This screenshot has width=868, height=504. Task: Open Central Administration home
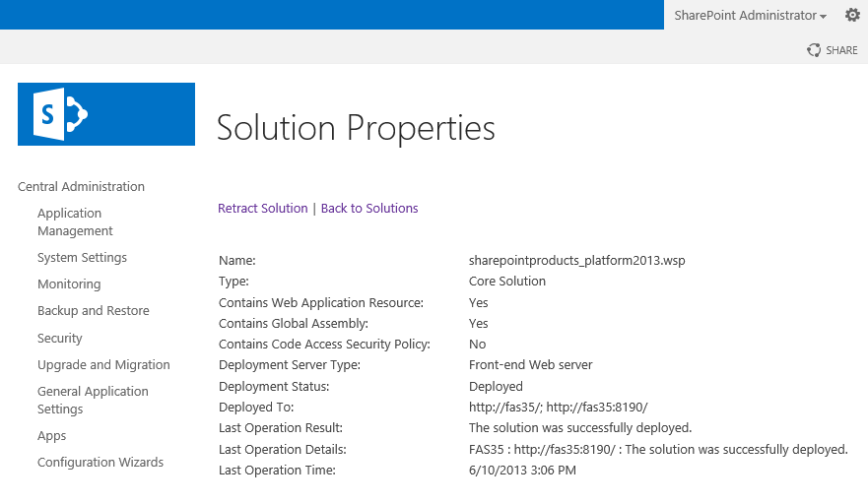(x=81, y=186)
